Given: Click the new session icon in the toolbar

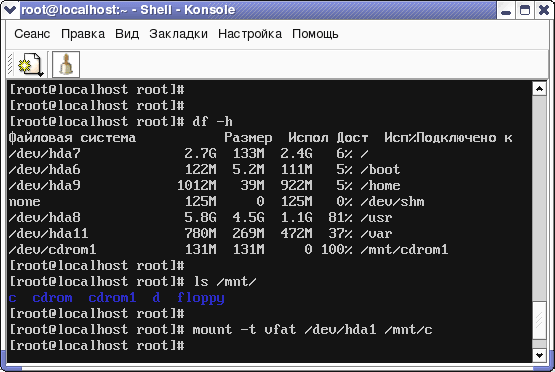Looking at the screenshot, I should (30, 64).
